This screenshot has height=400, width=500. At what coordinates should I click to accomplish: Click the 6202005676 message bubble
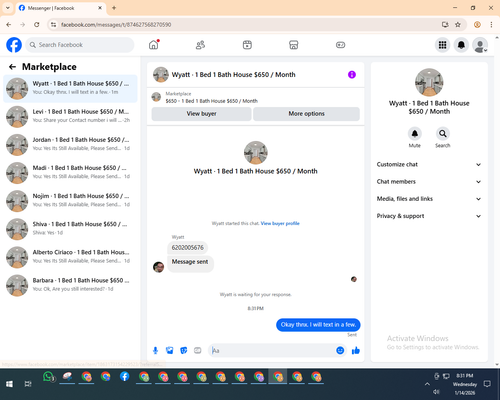pos(187,247)
